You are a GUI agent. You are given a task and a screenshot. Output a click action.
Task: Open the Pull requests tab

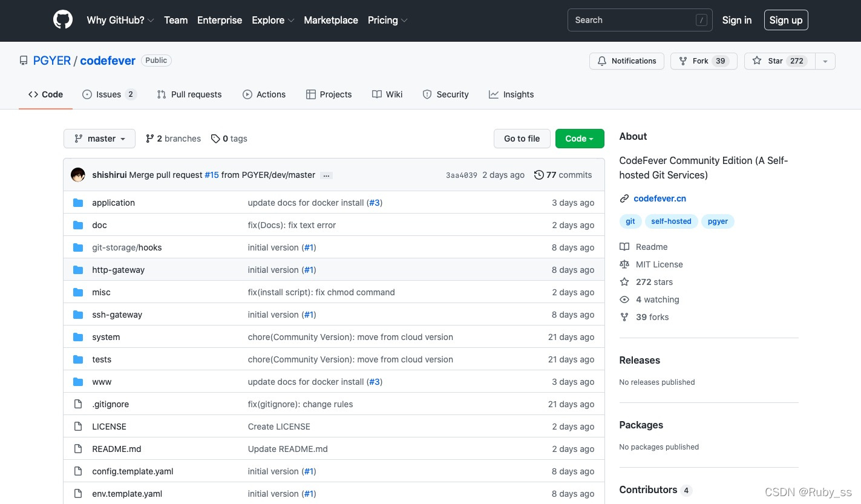coord(189,94)
